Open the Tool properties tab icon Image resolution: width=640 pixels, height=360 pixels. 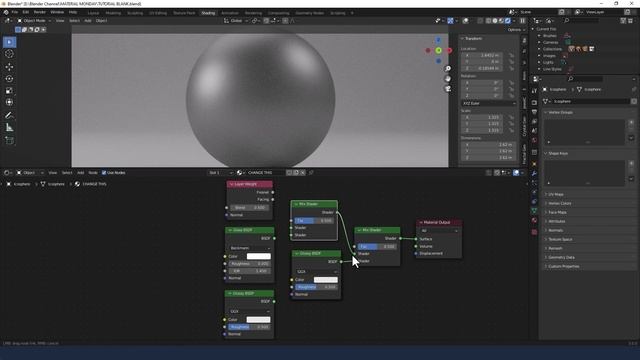coord(534,91)
